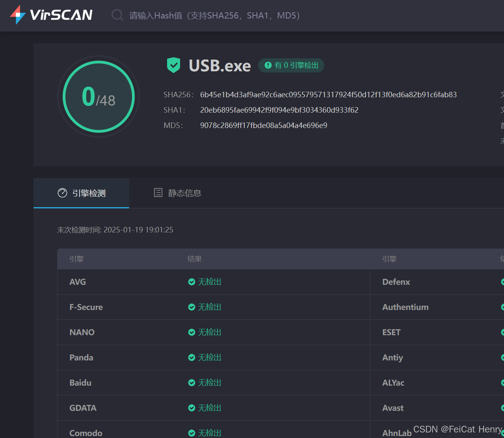Click the GDATA engine name
The height and width of the screenshot is (438, 504).
[x=83, y=408]
